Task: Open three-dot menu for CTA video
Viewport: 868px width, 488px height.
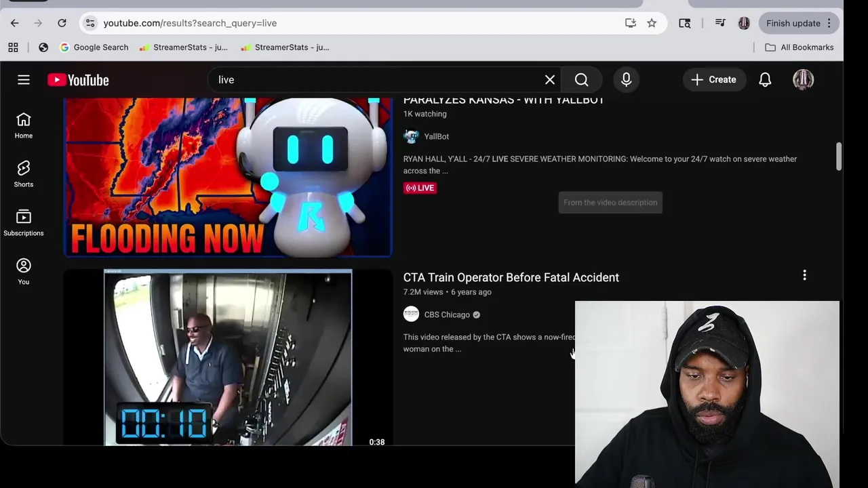Action: coord(804,275)
